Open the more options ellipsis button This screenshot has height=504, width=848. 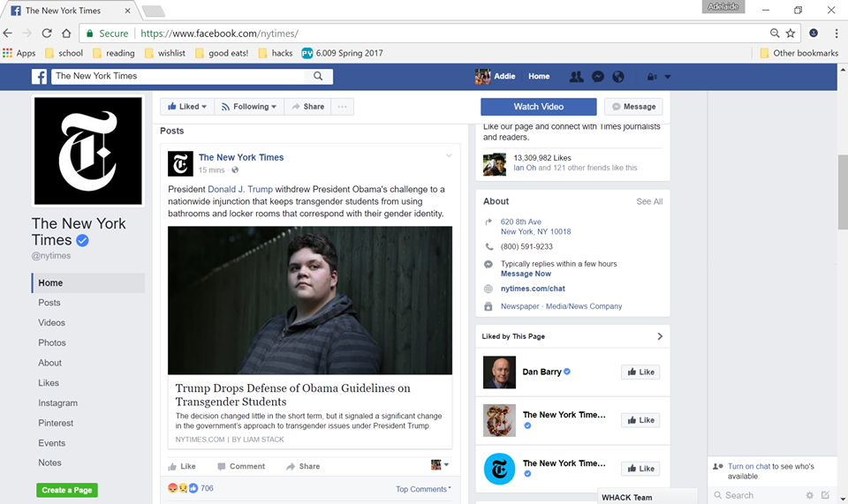tap(343, 107)
